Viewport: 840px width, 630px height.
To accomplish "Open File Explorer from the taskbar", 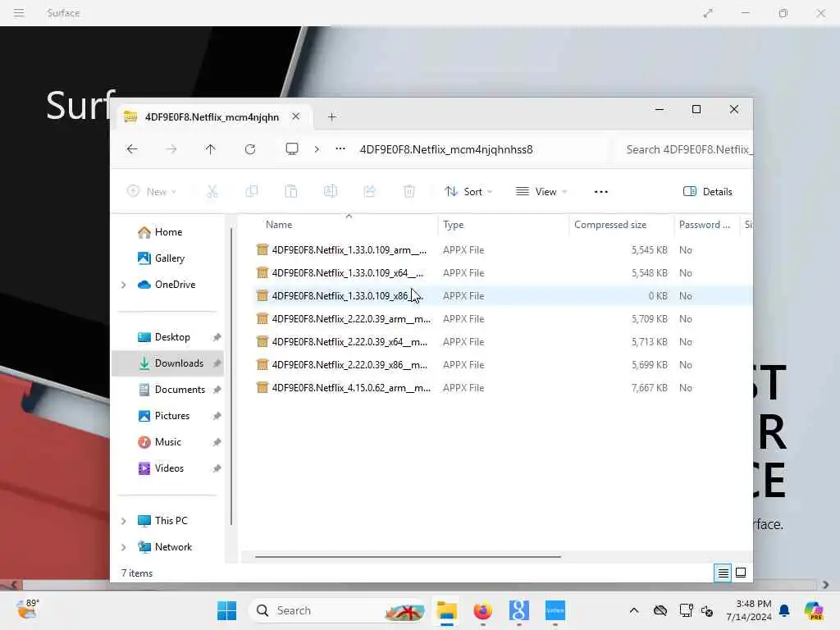I will [x=446, y=610].
